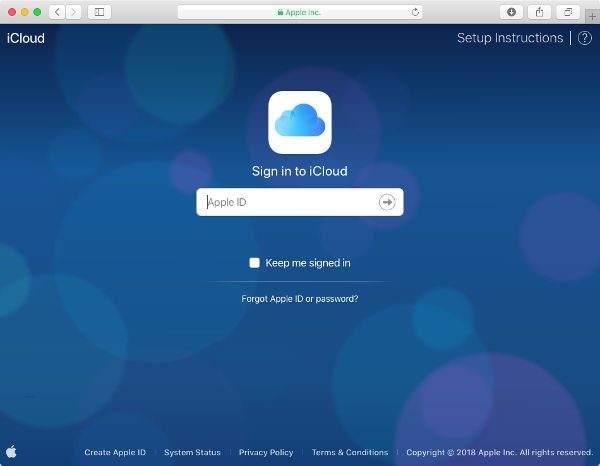Click the iCloud title in header

(26, 38)
